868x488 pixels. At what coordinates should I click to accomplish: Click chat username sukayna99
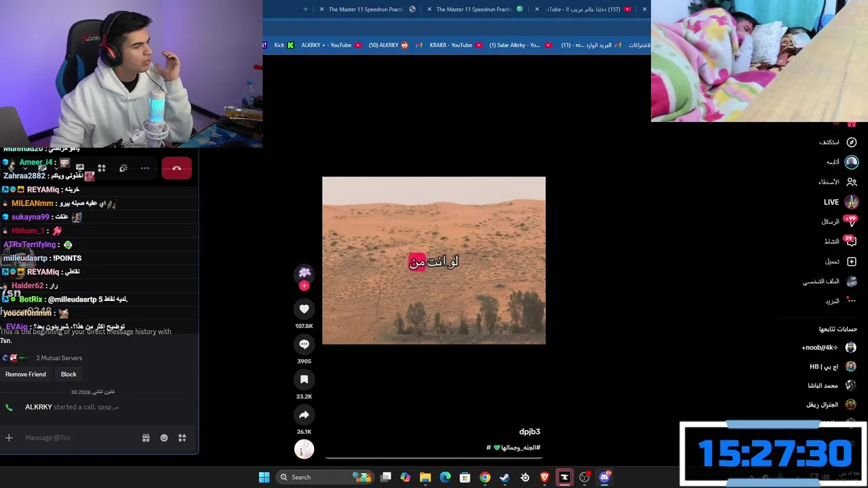[31, 217]
